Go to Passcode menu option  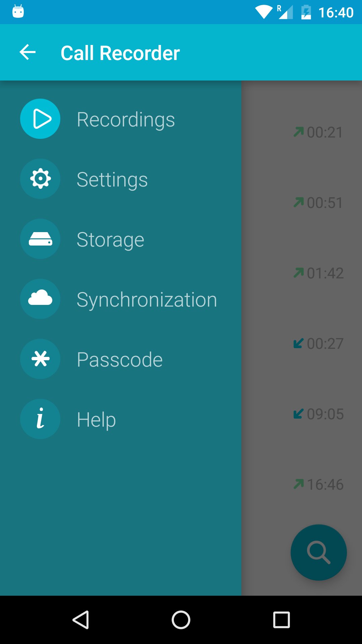[x=120, y=360]
